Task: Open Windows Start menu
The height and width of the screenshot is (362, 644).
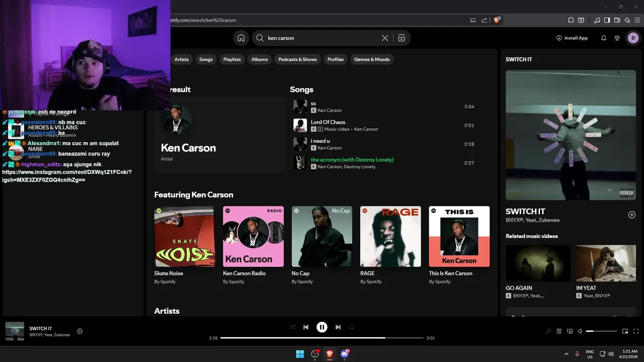Action: (x=300, y=354)
